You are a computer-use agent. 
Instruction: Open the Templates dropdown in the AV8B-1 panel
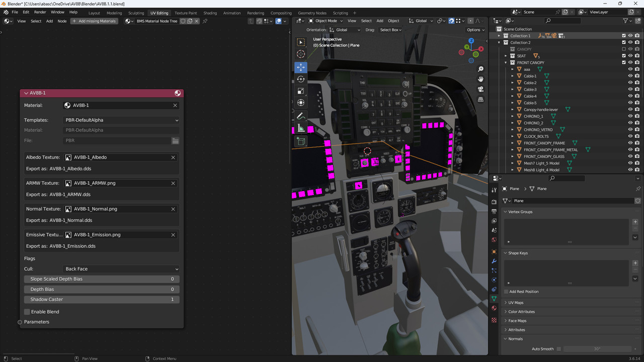click(x=121, y=120)
